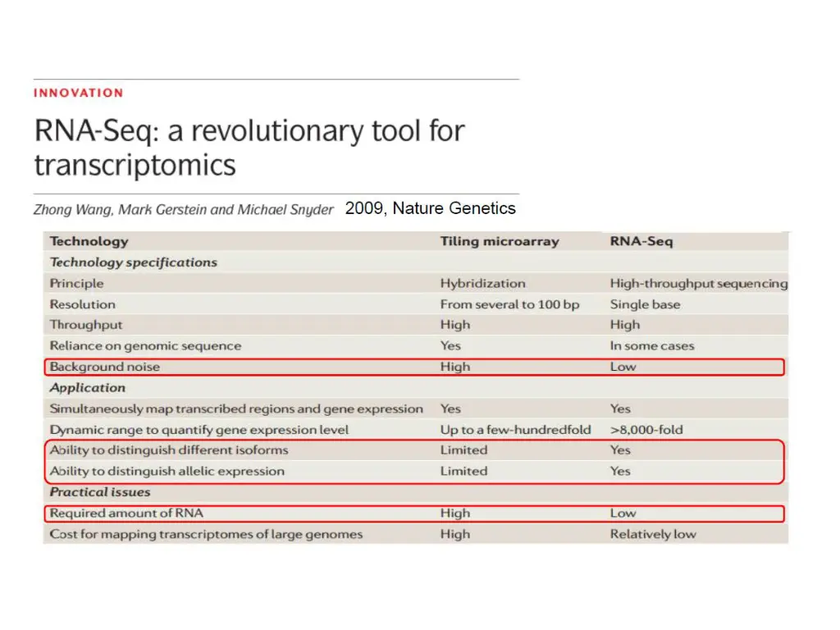Click the "Single base" resolution cell
The width and height of the screenshot is (840, 630).
pos(645,304)
